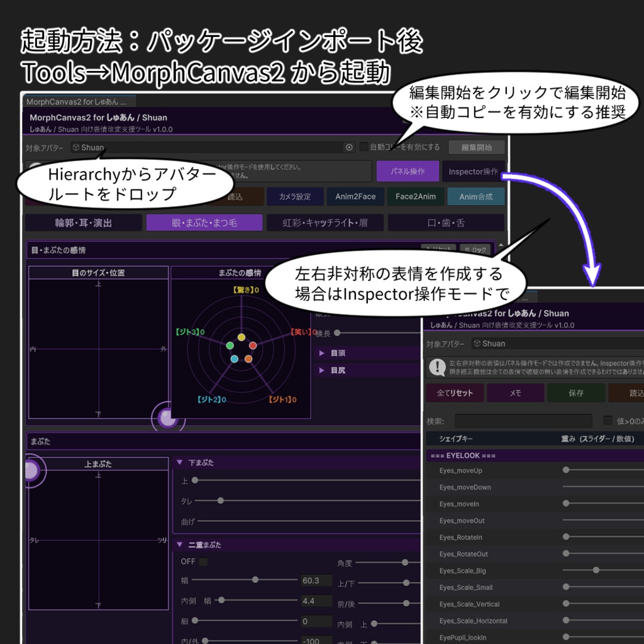Select the Inspector操作 mode
The height and width of the screenshot is (644, 644).
(x=473, y=171)
